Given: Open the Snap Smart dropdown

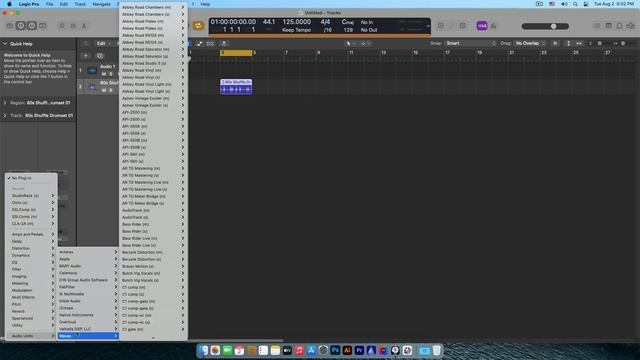Looking at the screenshot, I should [471, 43].
